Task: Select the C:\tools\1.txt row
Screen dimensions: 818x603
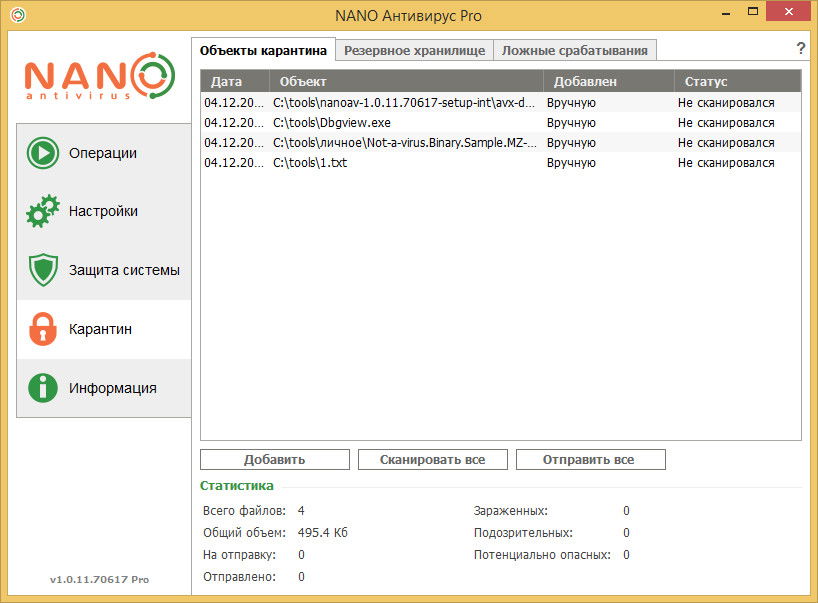Action: [x=501, y=162]
